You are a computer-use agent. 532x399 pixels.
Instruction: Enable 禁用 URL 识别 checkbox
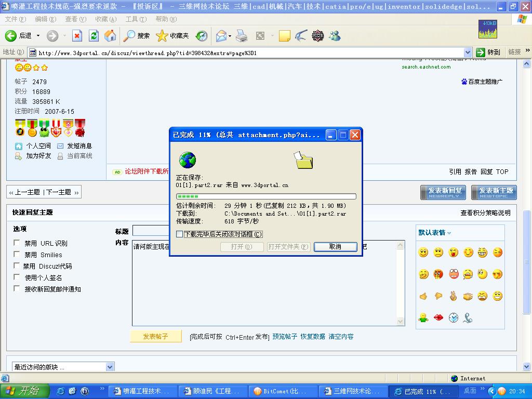pyautogui.click(x=16, y=243)
